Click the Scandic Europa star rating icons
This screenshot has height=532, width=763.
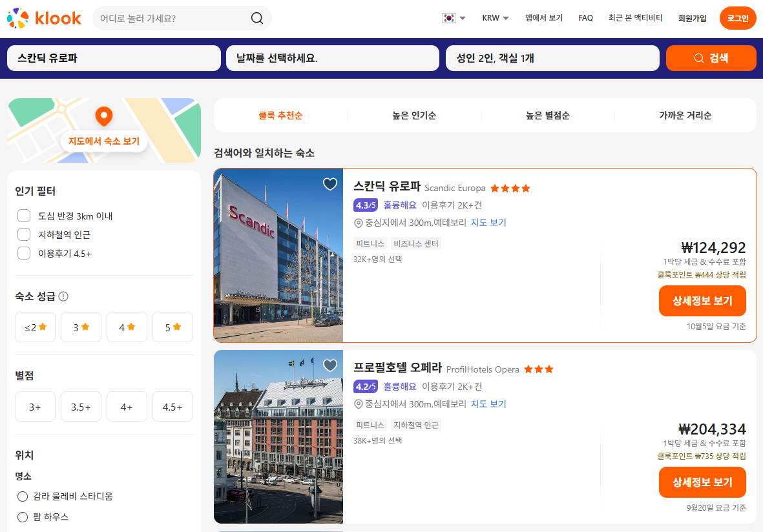coord(510,188)
